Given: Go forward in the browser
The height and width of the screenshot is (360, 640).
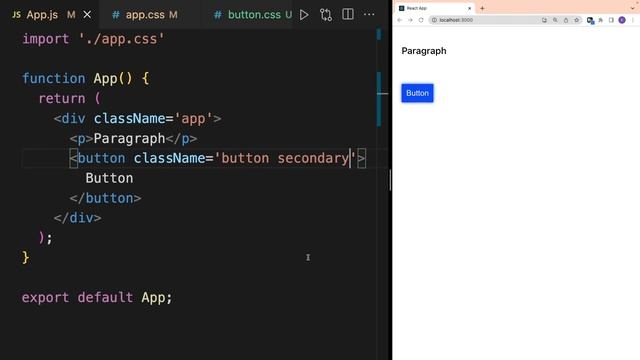Looking at the screenshot, I should [410, 20].
